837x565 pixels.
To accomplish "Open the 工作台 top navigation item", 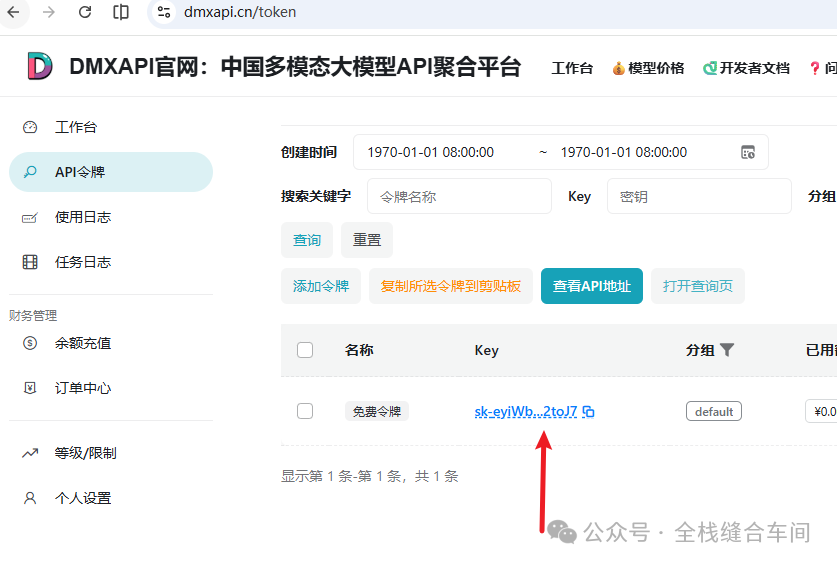I will pyautogui.click(x=572, y=68).
